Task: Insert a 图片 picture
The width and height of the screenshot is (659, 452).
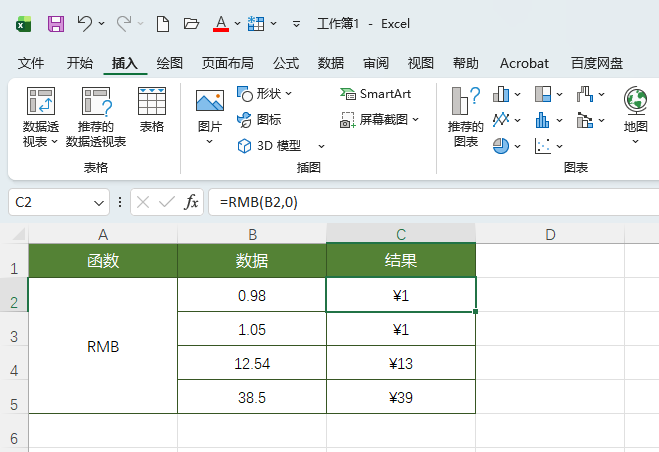Action: pyautogui.click(x=210, y=116)
